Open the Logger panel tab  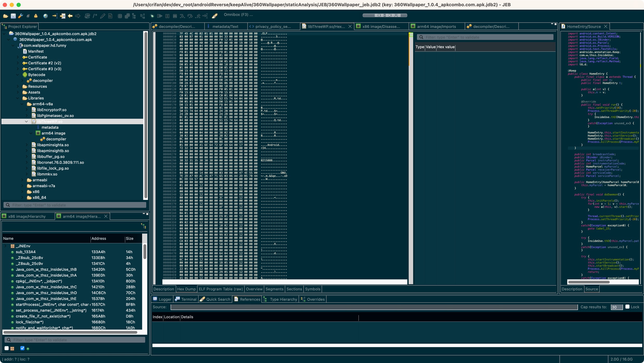pos(162,299)
